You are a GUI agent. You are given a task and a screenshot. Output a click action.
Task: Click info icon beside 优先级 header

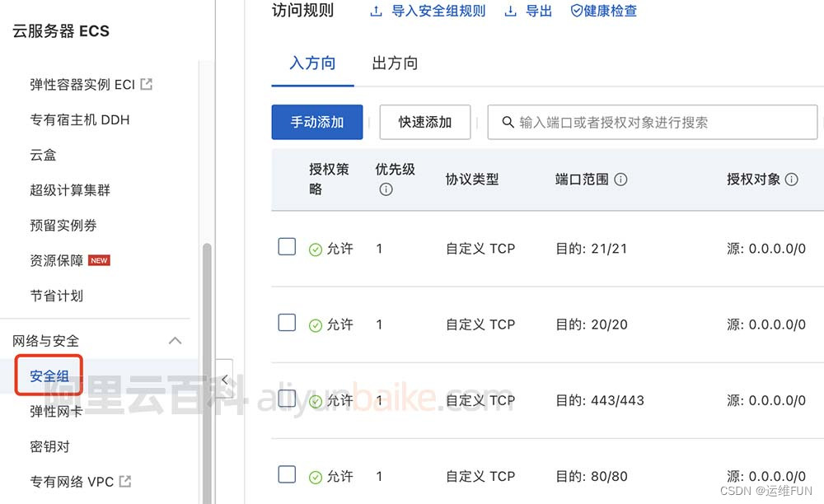click(x=386, y=189)
